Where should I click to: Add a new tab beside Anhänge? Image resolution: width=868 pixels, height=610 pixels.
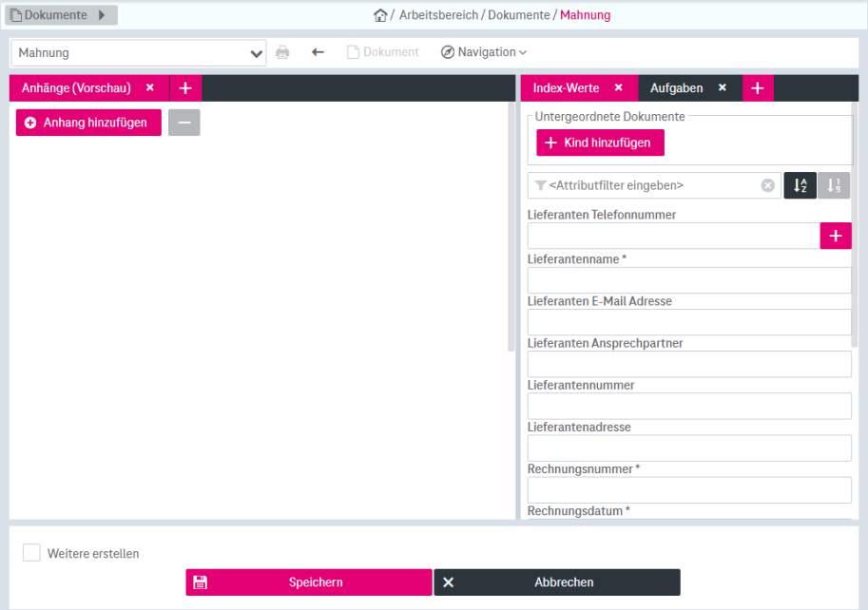[x=185, y=88]
